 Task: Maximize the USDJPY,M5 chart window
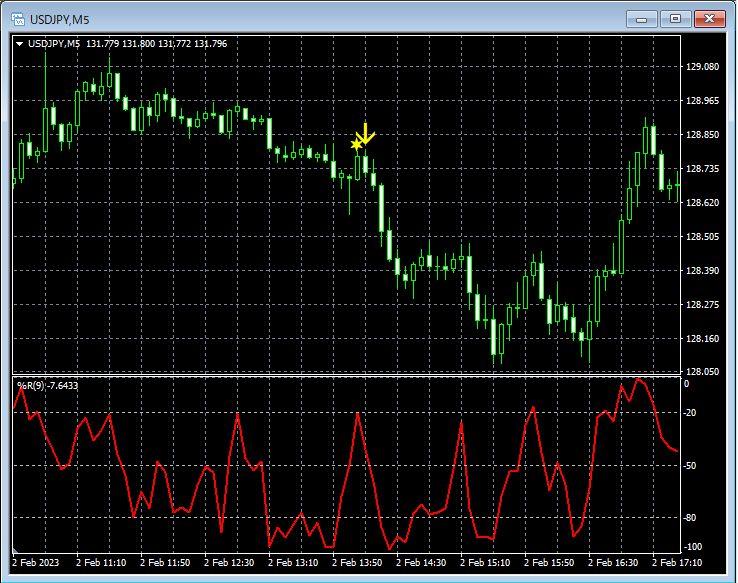tap(675, 19)
